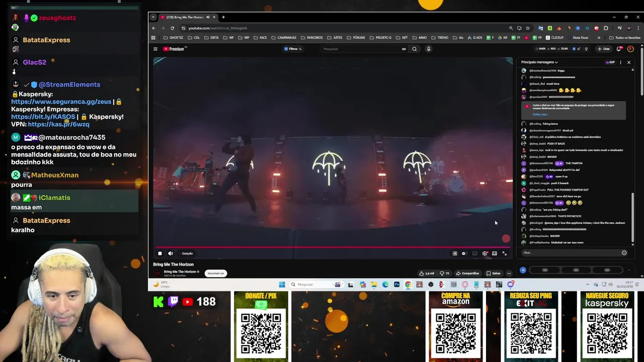Image resolution: width=644 pixels, height=362 pixels.
Task: Open Photoshop from the taskbar
Action: [396, 285]
